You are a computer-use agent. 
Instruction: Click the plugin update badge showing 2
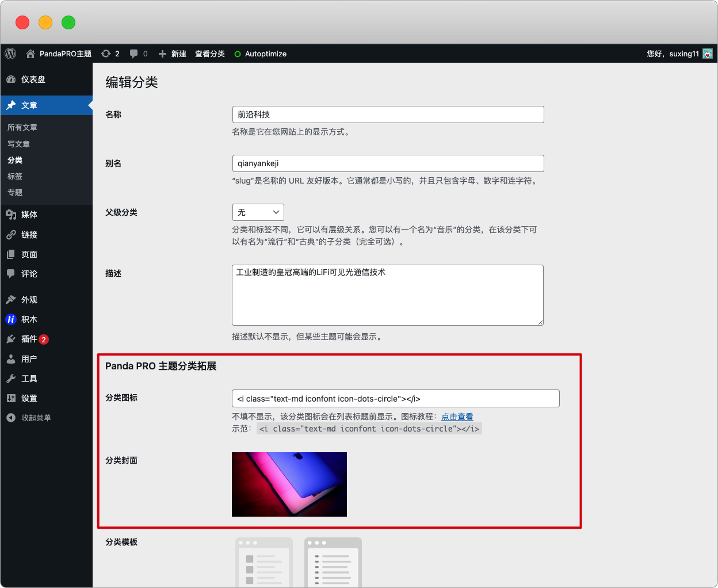44,339
